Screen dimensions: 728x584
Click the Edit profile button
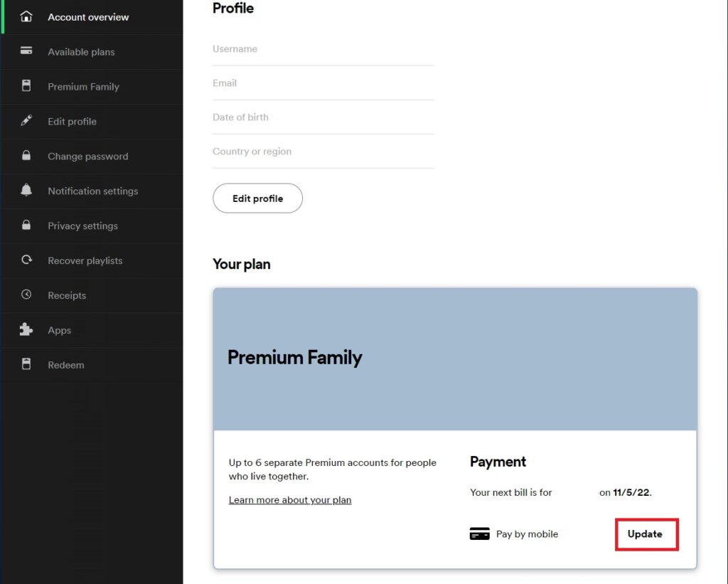(257, 198)
